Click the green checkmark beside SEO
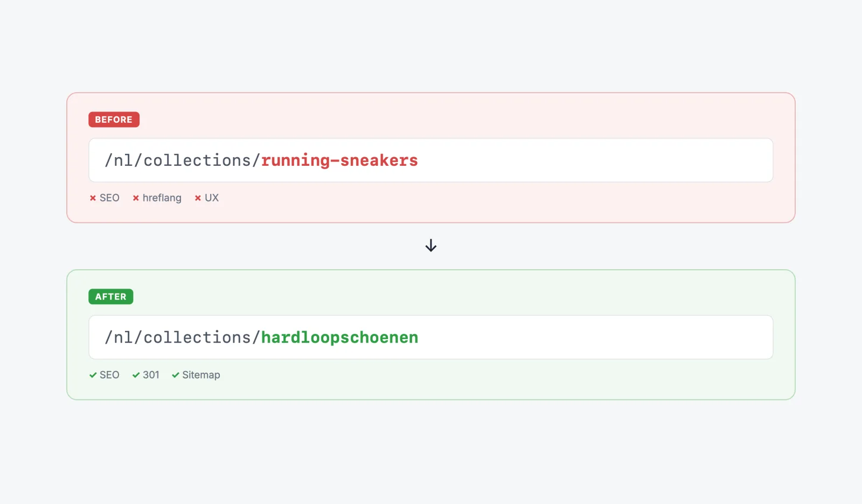Image resolution: width=862 pixels, height=504 pixels. pos(93,375)
